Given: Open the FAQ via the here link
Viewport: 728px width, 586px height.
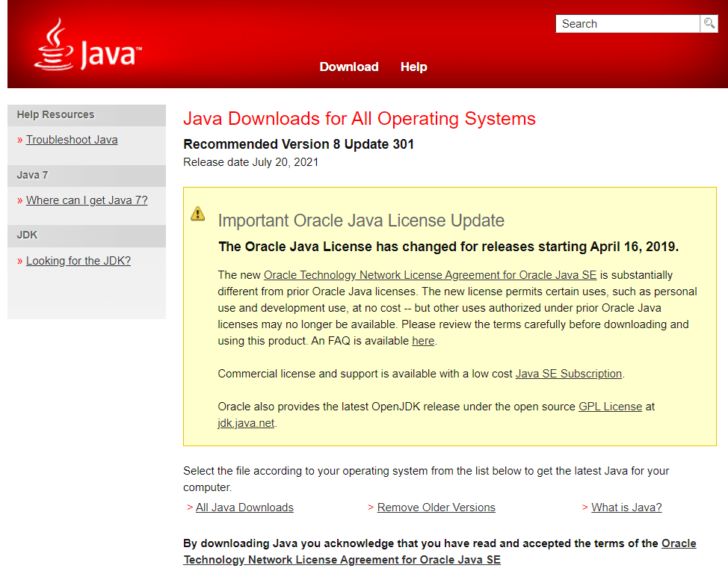Looking at the screenshot, I should (423, 340).
